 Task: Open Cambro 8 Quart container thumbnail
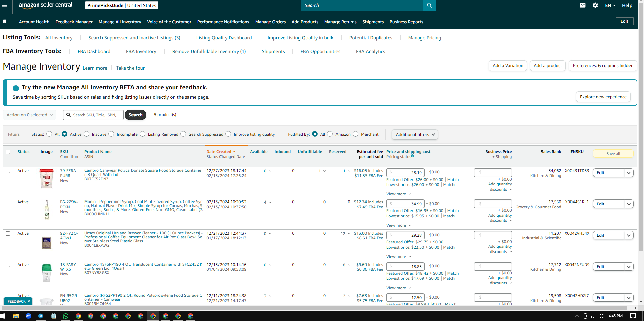click(47, 179)
